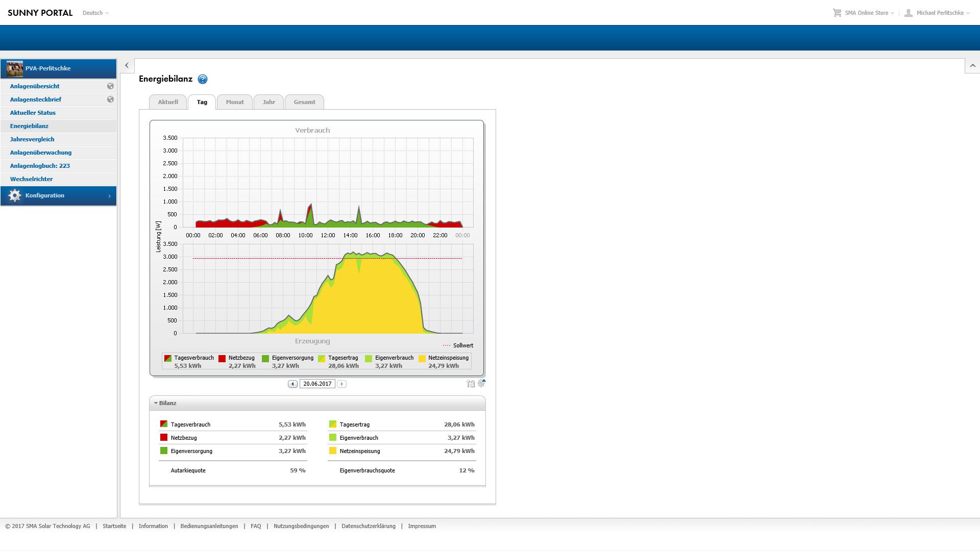Screen dimensions: 980x551
Task: Click the date input field
Action: point(317,384)
